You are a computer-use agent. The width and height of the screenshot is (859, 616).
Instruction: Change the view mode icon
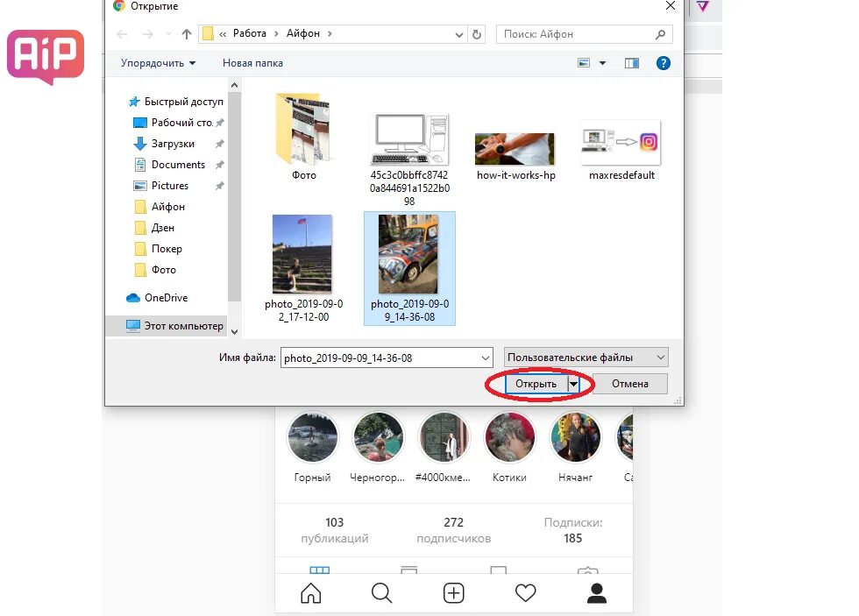584,63
